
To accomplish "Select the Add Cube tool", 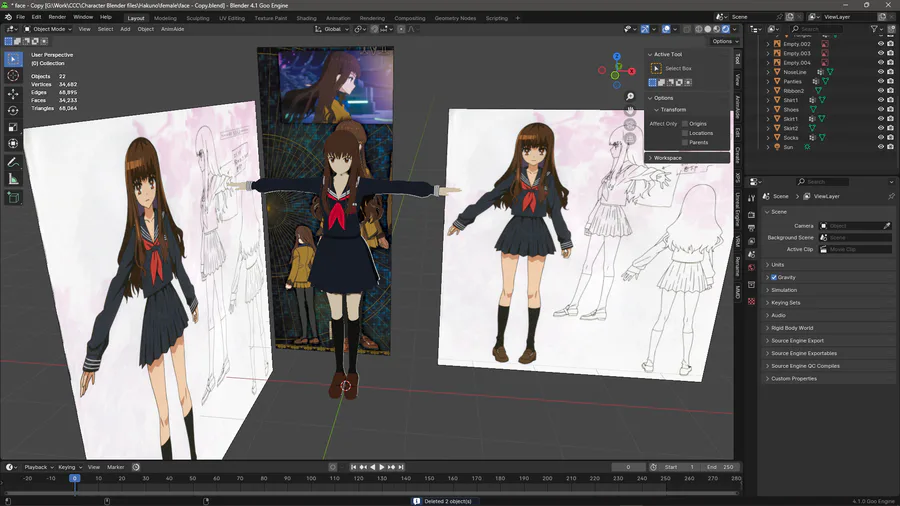I will point(13,198).
